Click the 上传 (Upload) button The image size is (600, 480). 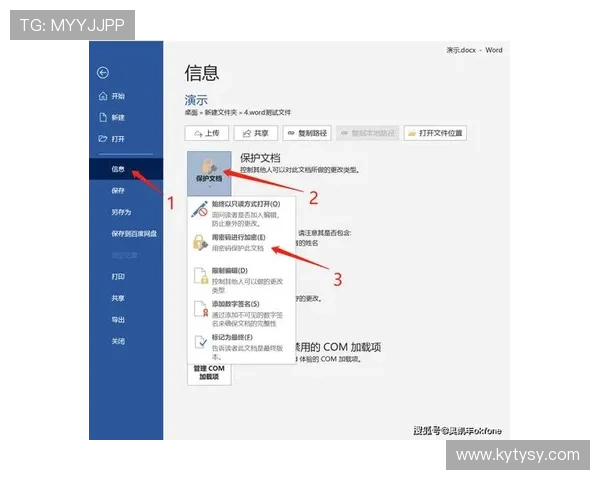pyautogui.click(x=207, y=133)
